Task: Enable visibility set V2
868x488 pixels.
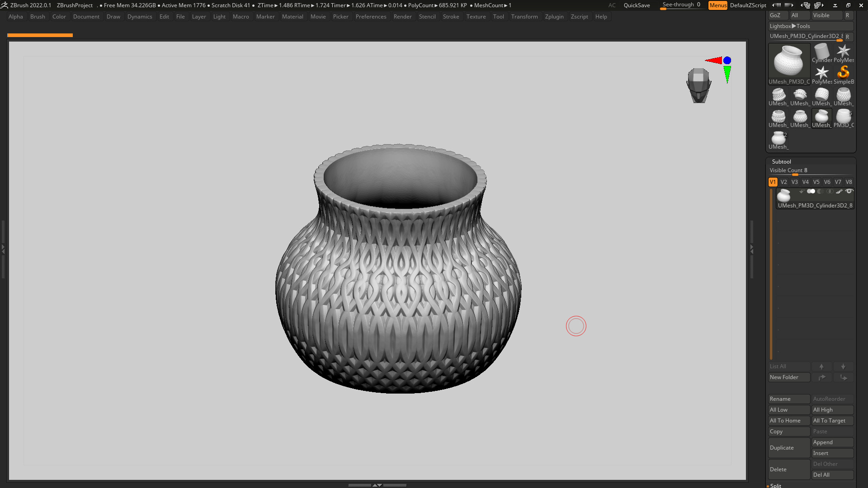Action: 783,182
